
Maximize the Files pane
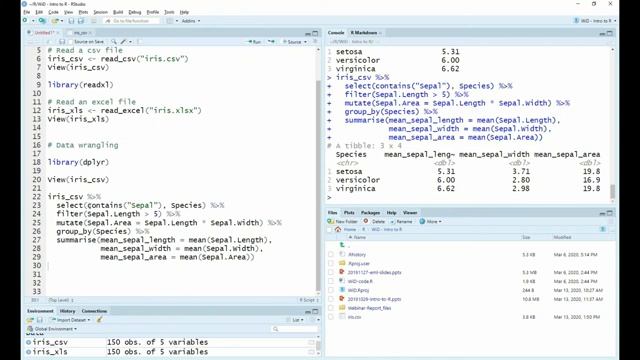point(609,213)
